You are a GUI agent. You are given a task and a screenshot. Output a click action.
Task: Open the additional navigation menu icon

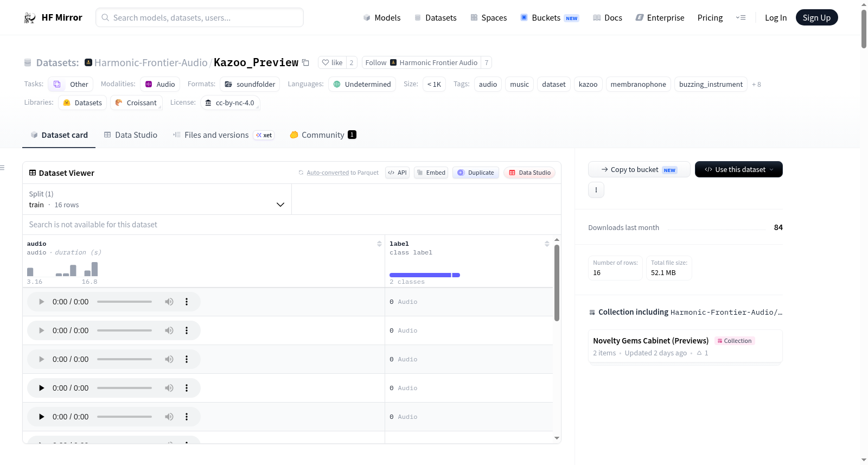[741, 18]
